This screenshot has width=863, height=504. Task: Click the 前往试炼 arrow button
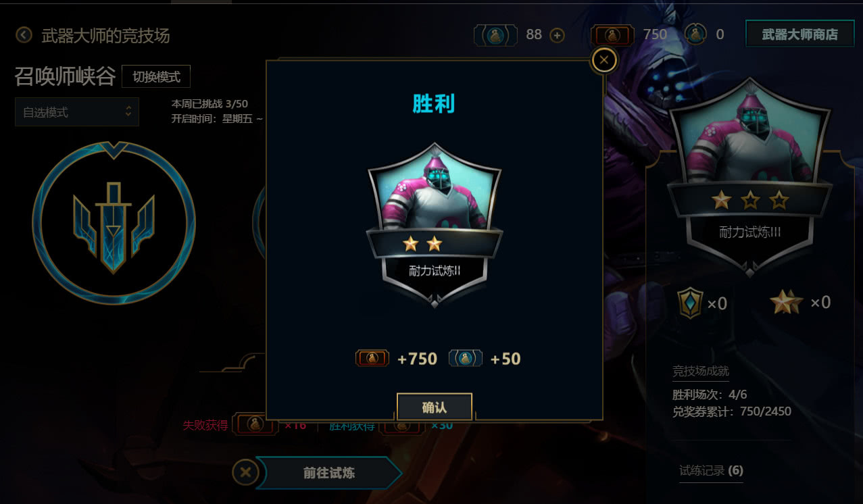pos(329,473)
